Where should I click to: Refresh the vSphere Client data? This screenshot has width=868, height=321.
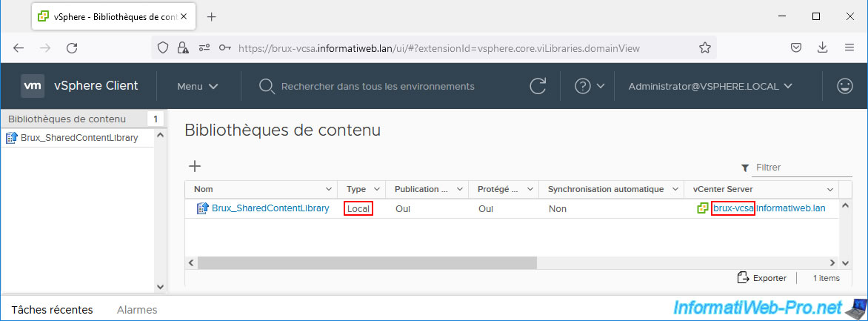click(538, 86)
